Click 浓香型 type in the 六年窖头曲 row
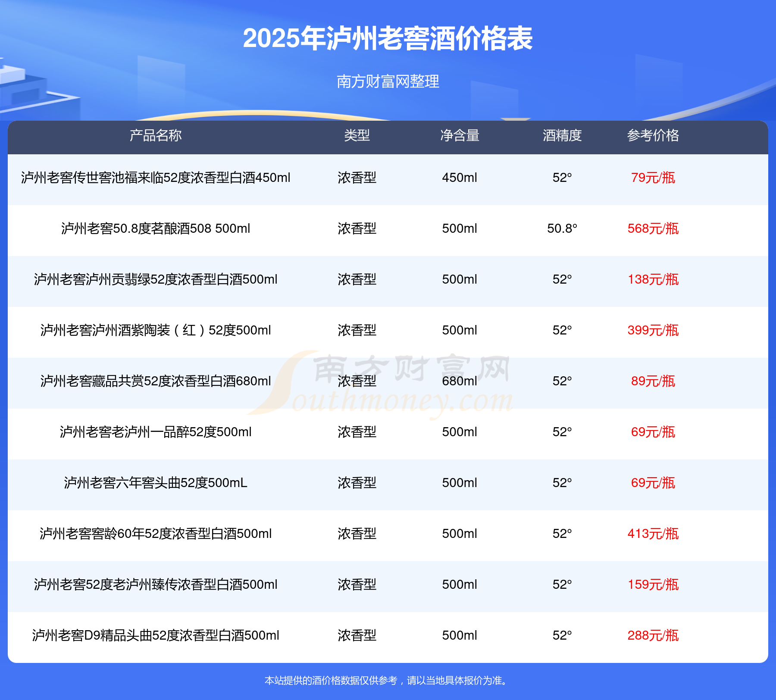Screen dimensions: 776x700 click(x=357, y=483)
